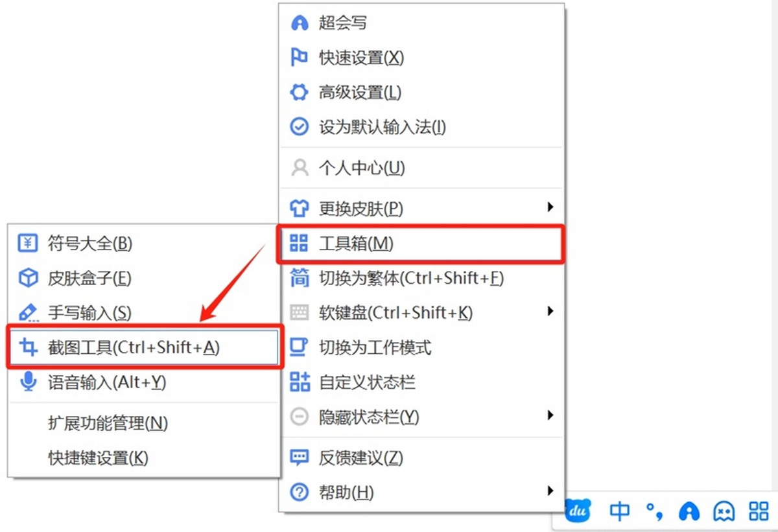Open 个人中心(U) menu entry
This screenshot has width=778, height=532.
point(421,168)
